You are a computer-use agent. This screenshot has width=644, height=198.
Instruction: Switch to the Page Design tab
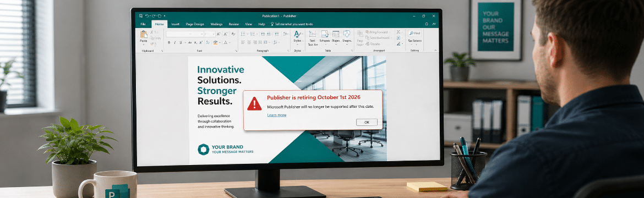(x=195, y=24)
